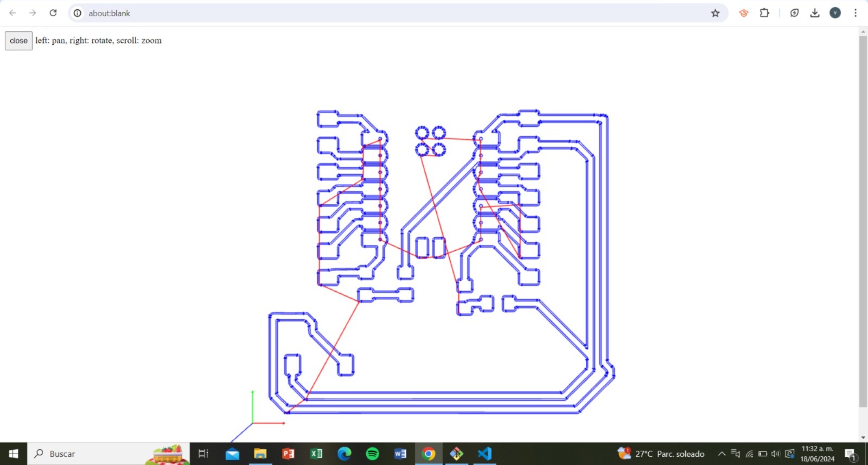868x465 pixels.
Task: Open the weather widget showing 27°C
Action: tap(661, 454)
